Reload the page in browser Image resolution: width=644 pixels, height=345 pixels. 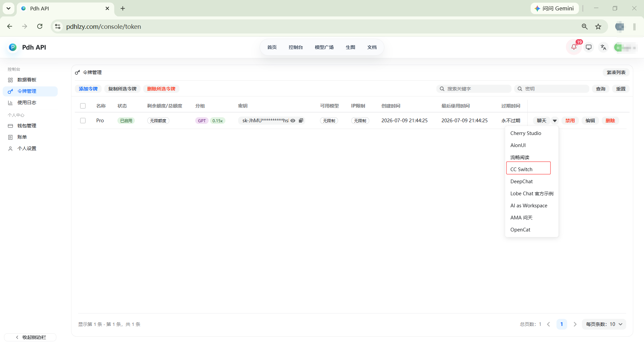(40, 26)
